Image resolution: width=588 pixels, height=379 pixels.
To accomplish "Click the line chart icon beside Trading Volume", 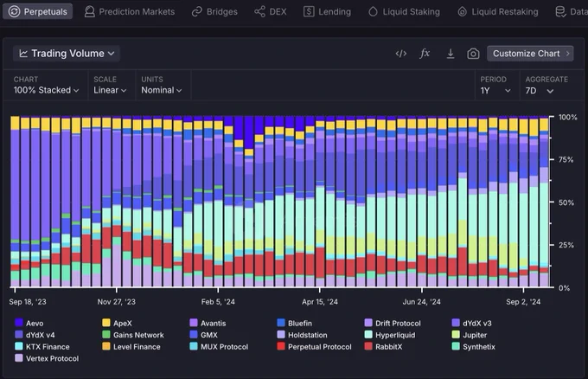I will 23,54.
